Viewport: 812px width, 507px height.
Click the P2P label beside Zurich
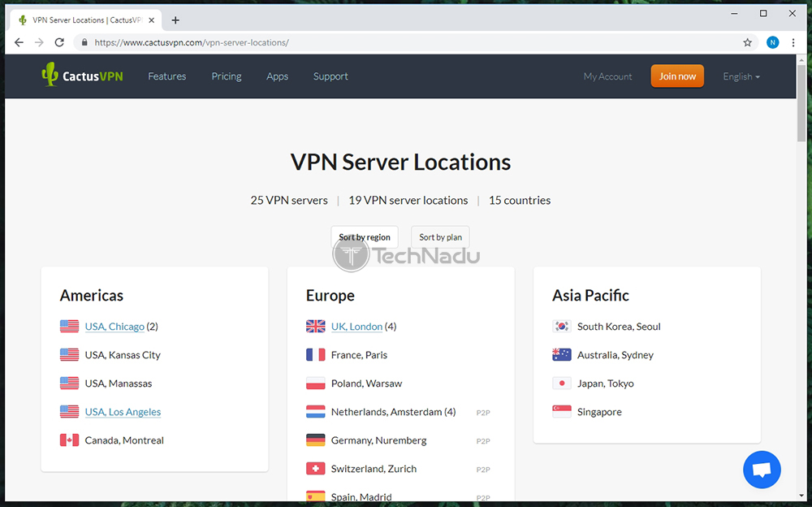coord(483,470)
